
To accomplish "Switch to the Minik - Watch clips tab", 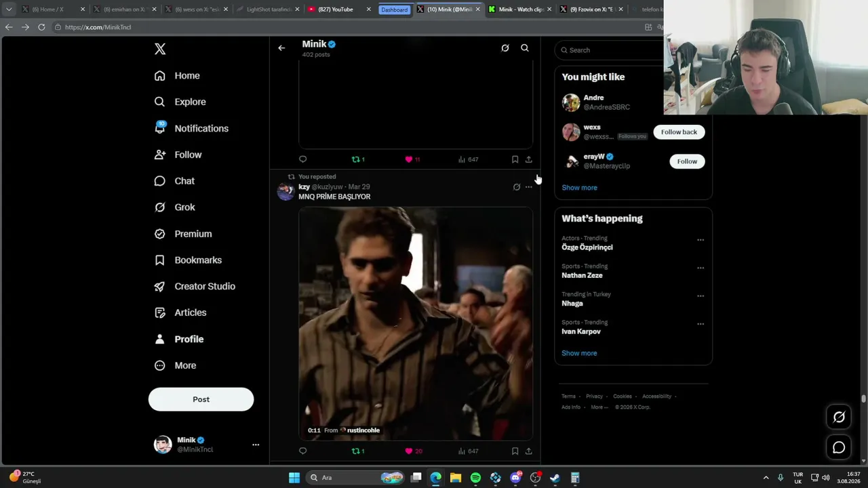I will pyautogui.click(x=520, y=9).
